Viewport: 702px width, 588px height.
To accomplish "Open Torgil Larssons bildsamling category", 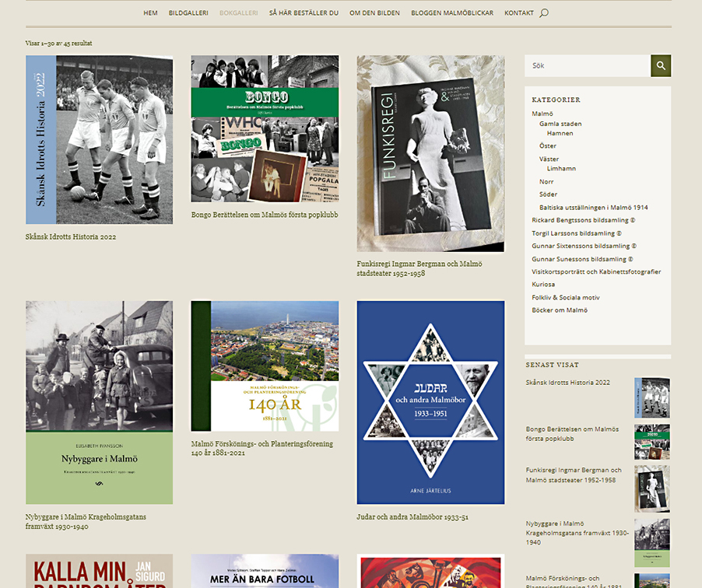I will coord(577,233).
